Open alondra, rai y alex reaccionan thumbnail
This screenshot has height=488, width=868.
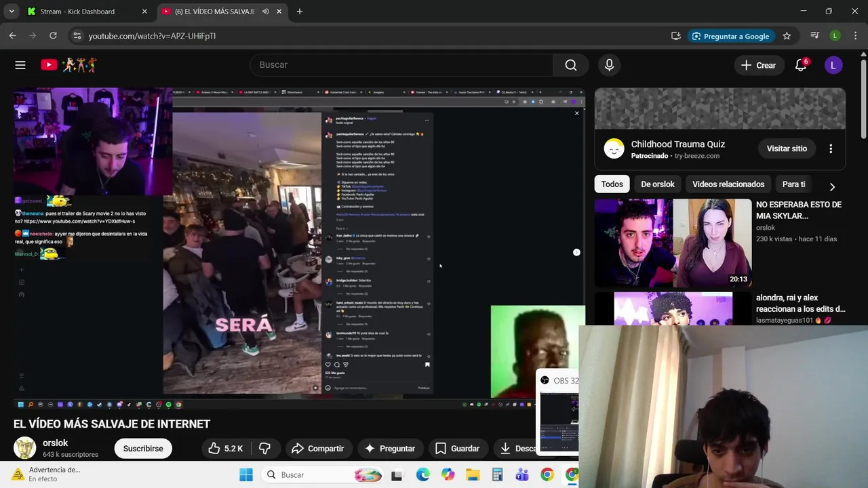673,309
